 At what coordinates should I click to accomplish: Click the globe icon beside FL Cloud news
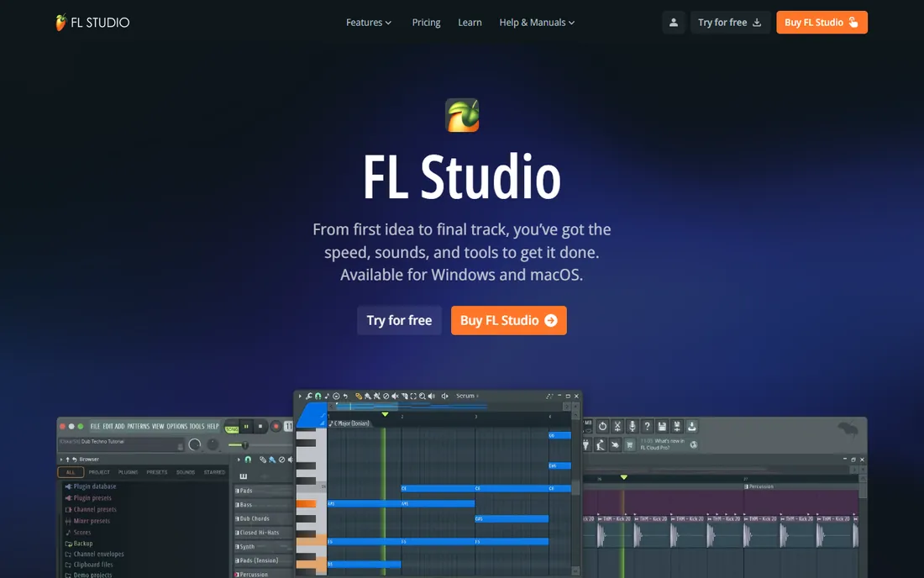pyautogui.click(x=694, y=445)
